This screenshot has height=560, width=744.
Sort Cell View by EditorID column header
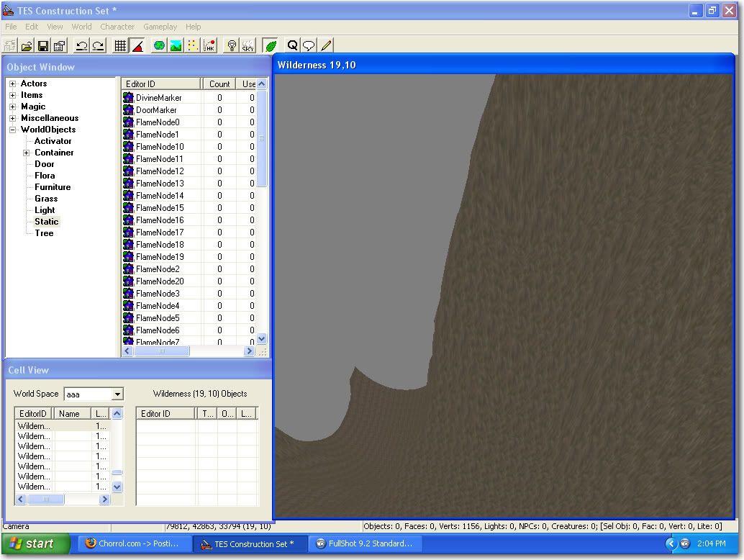click(x=33, y=414)
